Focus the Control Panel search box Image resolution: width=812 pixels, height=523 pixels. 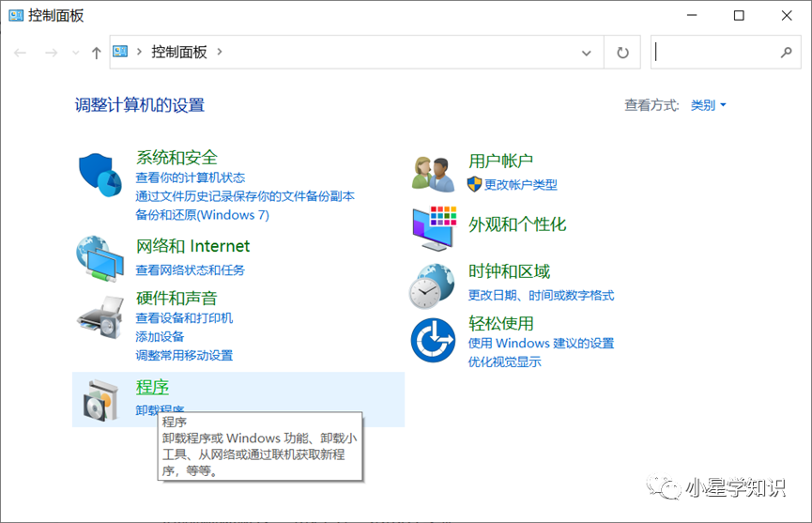coord(725,53)
